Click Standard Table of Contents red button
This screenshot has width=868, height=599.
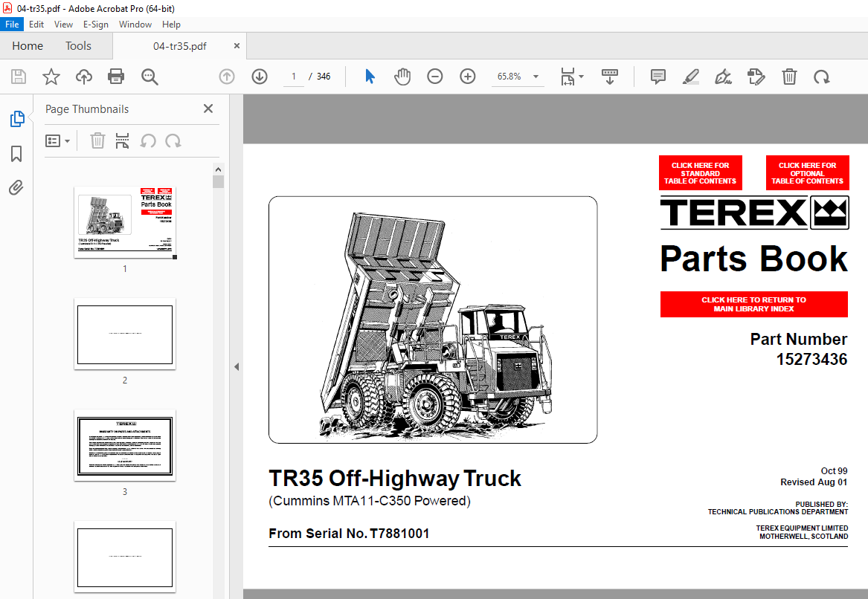(x=700, y=173)
